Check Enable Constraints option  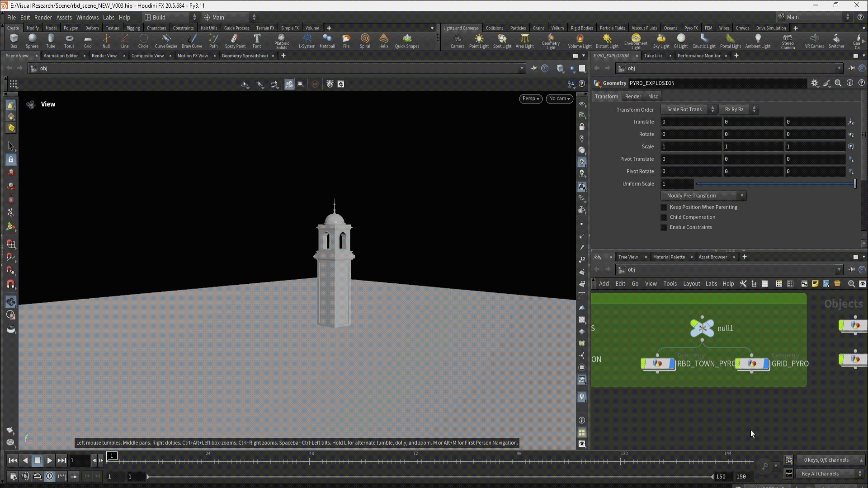click(x=664, y=227)
